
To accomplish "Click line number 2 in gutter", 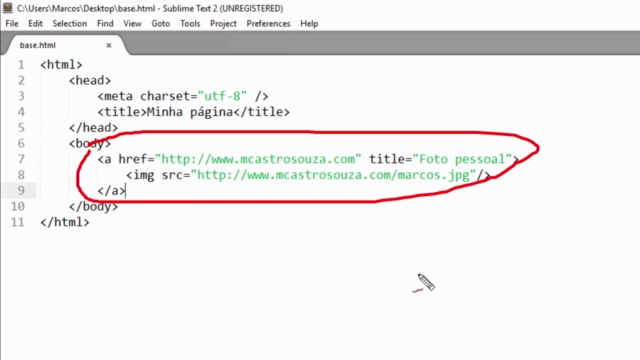I will pos(21,80).
